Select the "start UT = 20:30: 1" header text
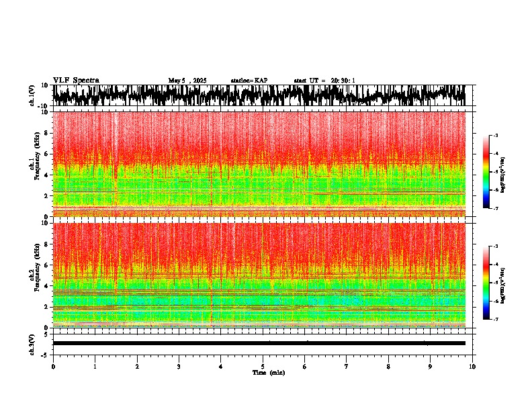Image resolution: width=532 pixels, height=411 pixels. (x=324, y=81)
